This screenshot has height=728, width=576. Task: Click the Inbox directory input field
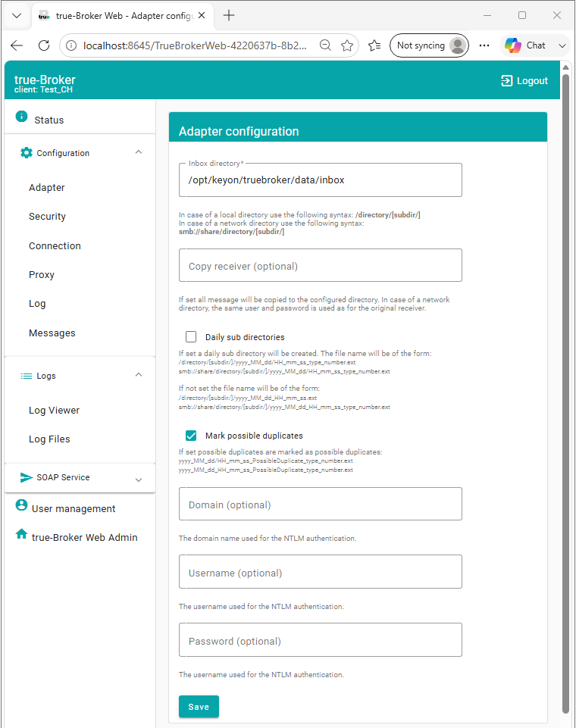click(x=321, y=180)
